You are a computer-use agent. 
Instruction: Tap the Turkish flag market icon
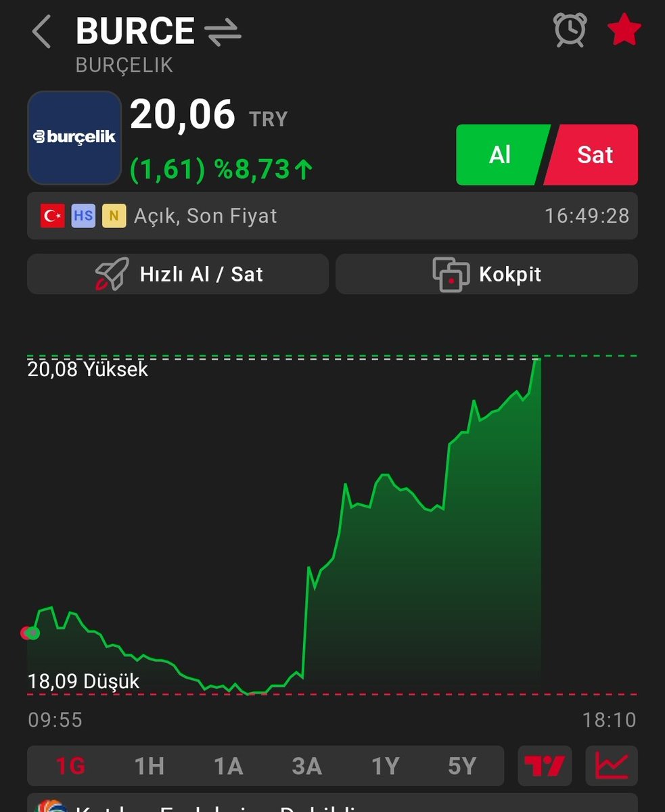click(x=53, y=217)
